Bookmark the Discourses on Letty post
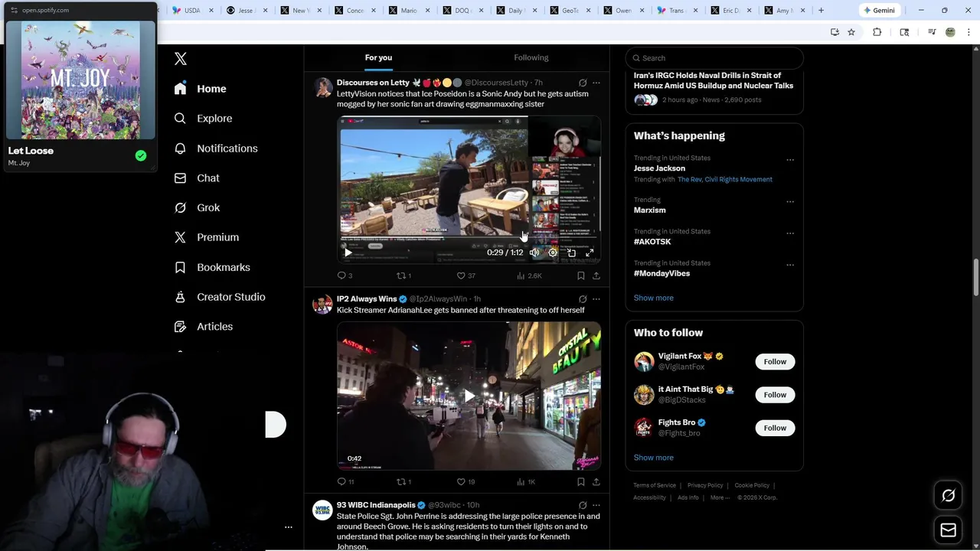The width and height of the screenshot is (980, 551). point(581,275)
